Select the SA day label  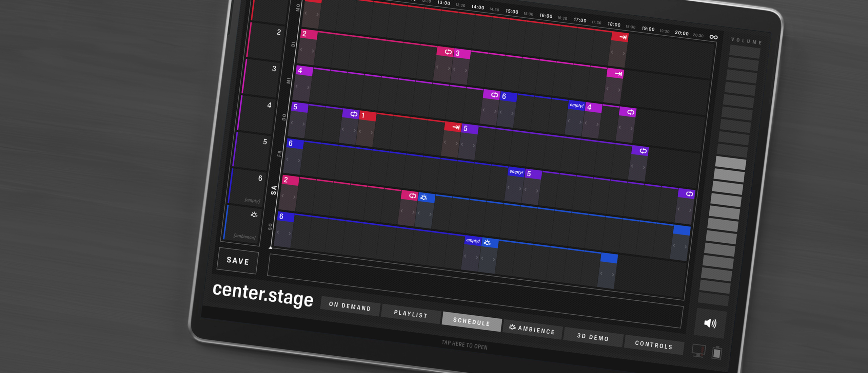[274, 190]
